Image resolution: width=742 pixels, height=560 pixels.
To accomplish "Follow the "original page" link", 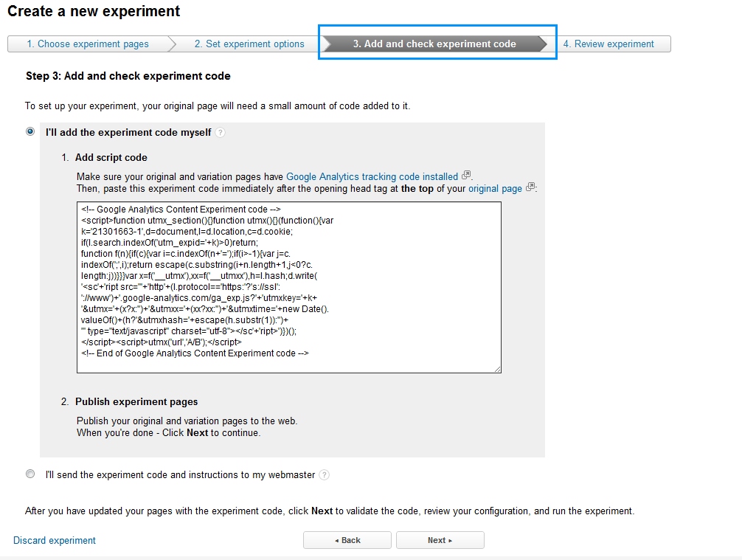I will click(x=495, y=189).
